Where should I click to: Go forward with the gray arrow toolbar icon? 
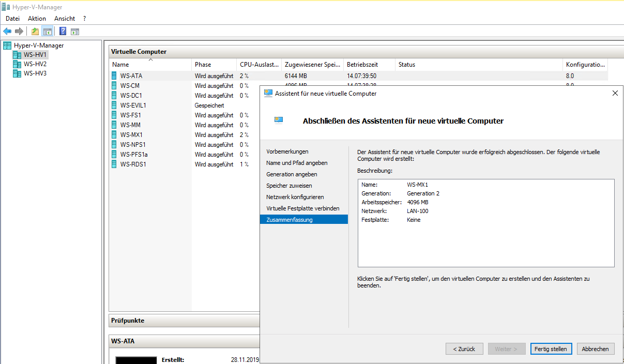click(x=19, y=31)
